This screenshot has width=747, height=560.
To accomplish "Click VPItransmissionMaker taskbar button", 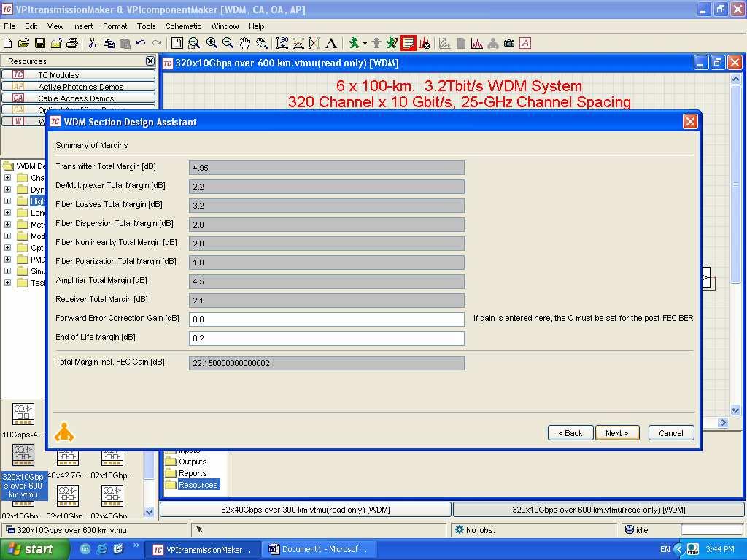I will [203, 549].
